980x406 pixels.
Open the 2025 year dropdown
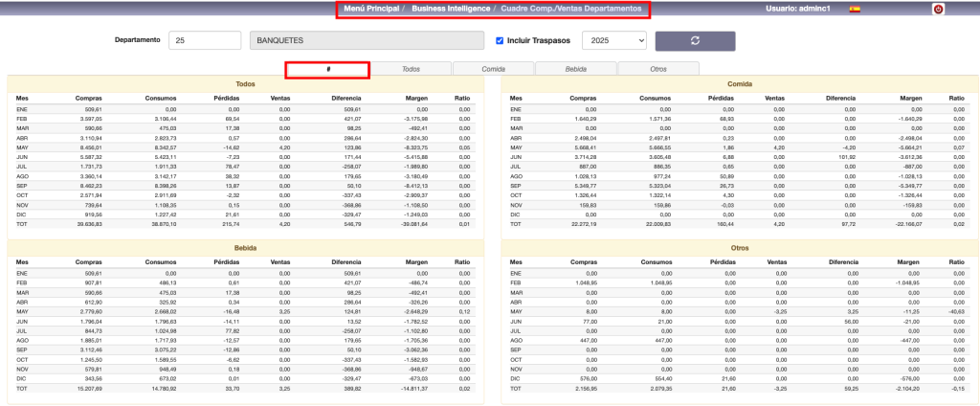point(613,41)
